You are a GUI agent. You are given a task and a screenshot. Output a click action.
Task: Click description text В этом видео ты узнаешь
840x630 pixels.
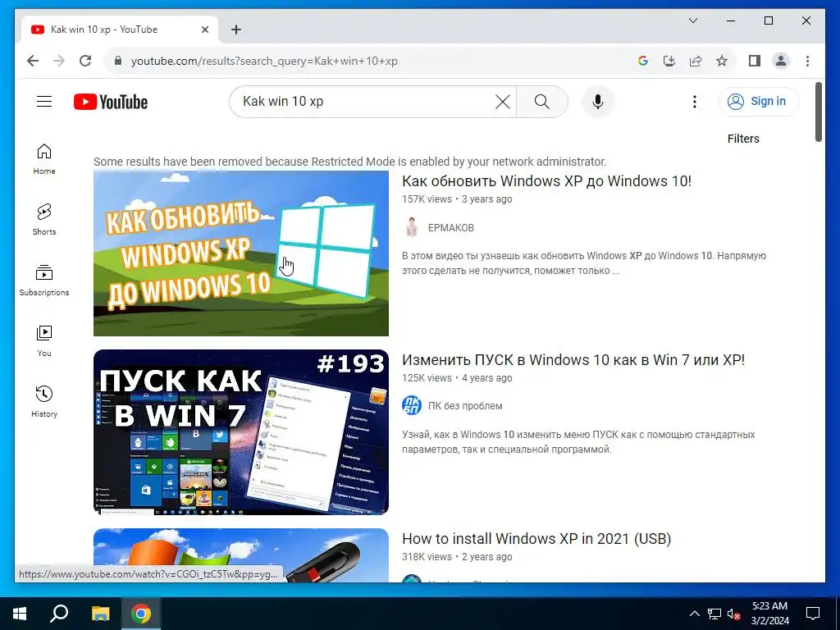point(584,263)
